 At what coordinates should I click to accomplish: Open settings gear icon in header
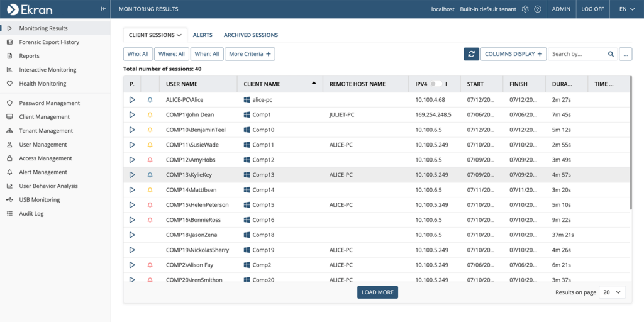(x=525, y=9)
